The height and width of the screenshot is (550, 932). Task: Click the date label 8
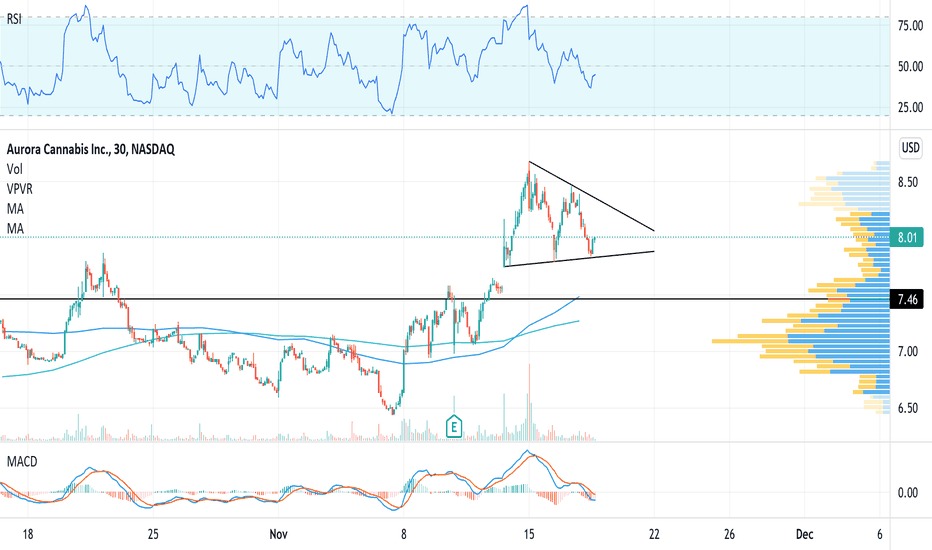tap(404, 534)
